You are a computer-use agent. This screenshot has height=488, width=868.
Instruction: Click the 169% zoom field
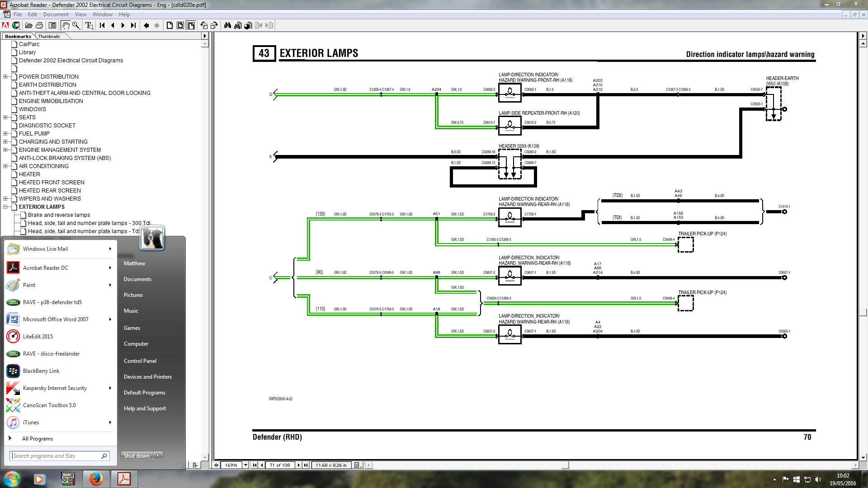pos(231,465)
